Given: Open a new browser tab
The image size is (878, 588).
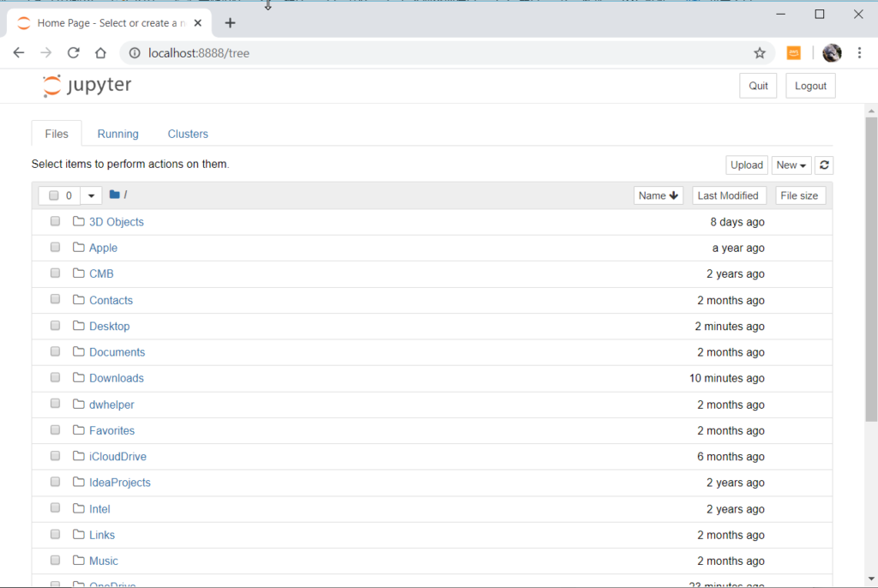Looking at the screenshot, I should pos(230,23).
